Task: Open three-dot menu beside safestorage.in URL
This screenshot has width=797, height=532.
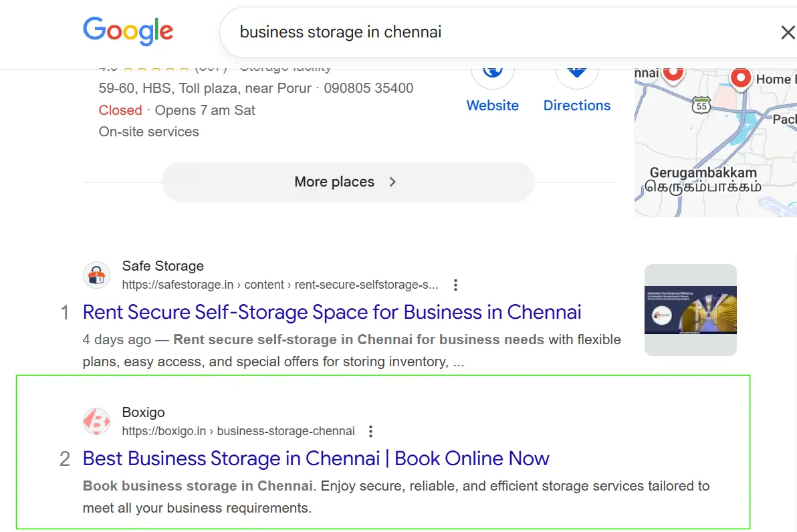Action: pos(455,285)
